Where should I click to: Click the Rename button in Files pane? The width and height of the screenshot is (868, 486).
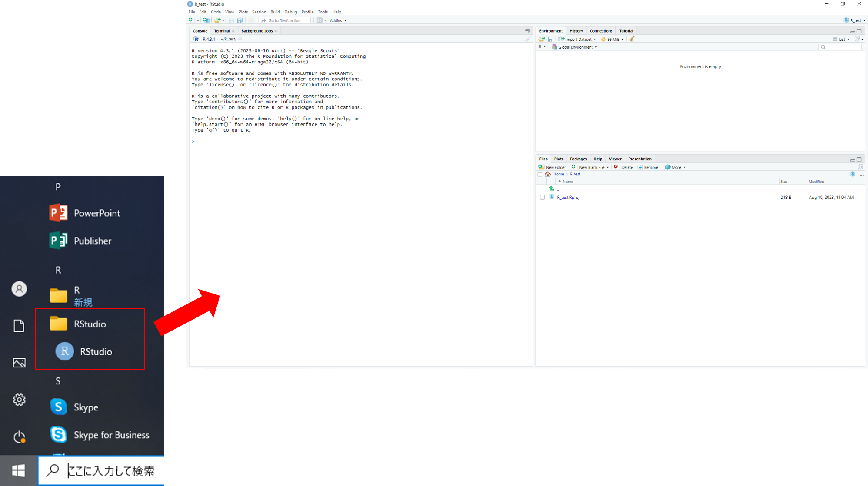click(648, 167)
